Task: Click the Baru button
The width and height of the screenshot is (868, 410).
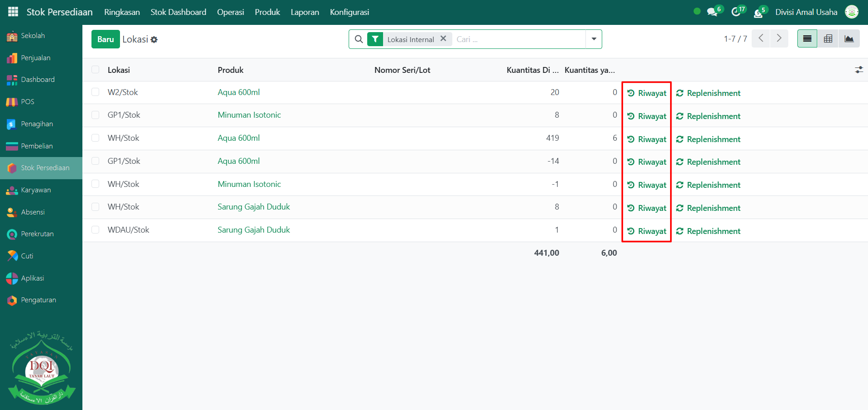Action: point(106,39)
